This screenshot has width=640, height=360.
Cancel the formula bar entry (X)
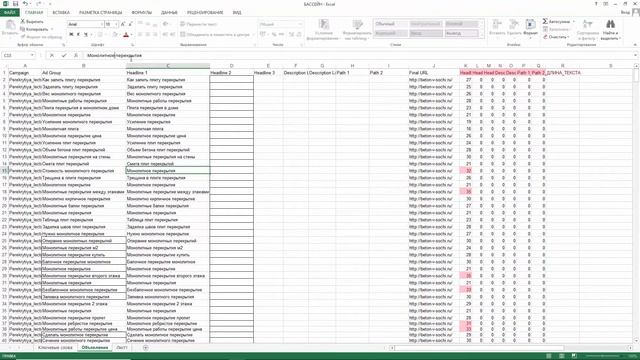click(51, 56)
